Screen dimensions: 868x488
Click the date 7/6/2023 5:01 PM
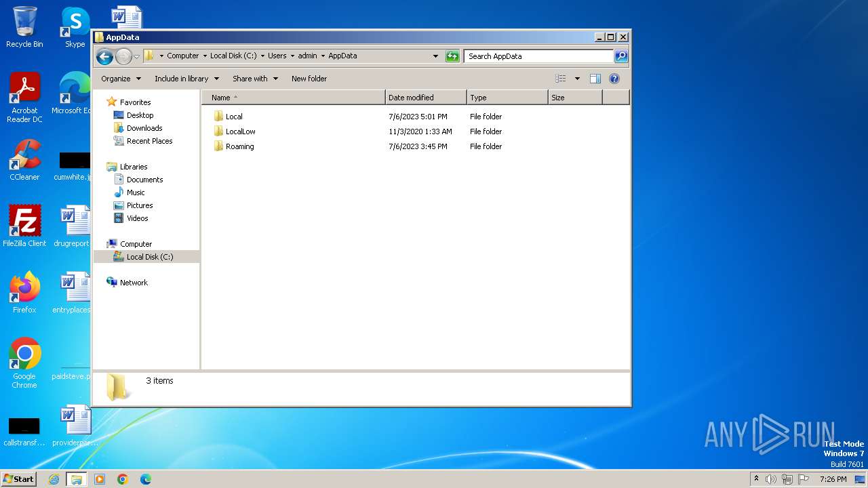click(x=418, y=117)
